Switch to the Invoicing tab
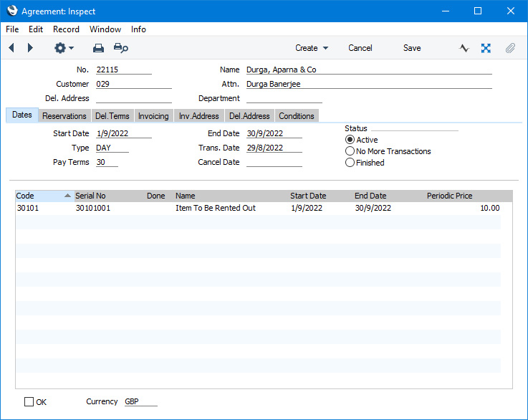Screen dimensions: 528x420 (153, 116)
